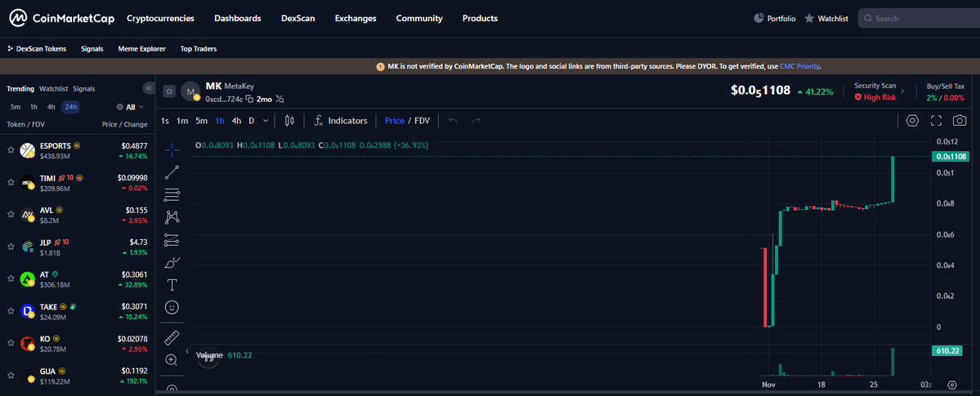Select the trend line drawing tool

pyautogui.click(x=172, y=172)
